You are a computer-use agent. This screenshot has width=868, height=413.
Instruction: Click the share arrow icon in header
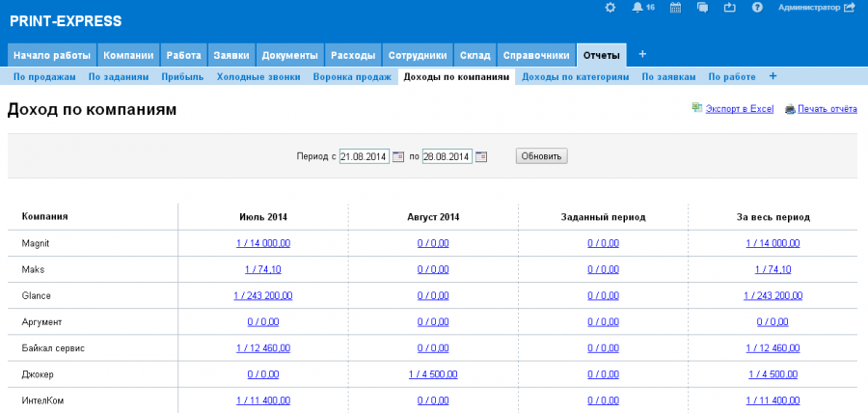(729, 8)
